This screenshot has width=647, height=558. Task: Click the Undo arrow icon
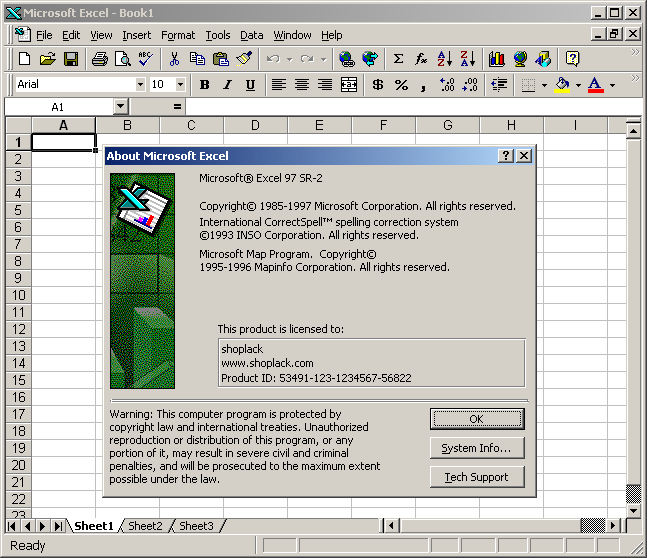click(x=273, y=59)
